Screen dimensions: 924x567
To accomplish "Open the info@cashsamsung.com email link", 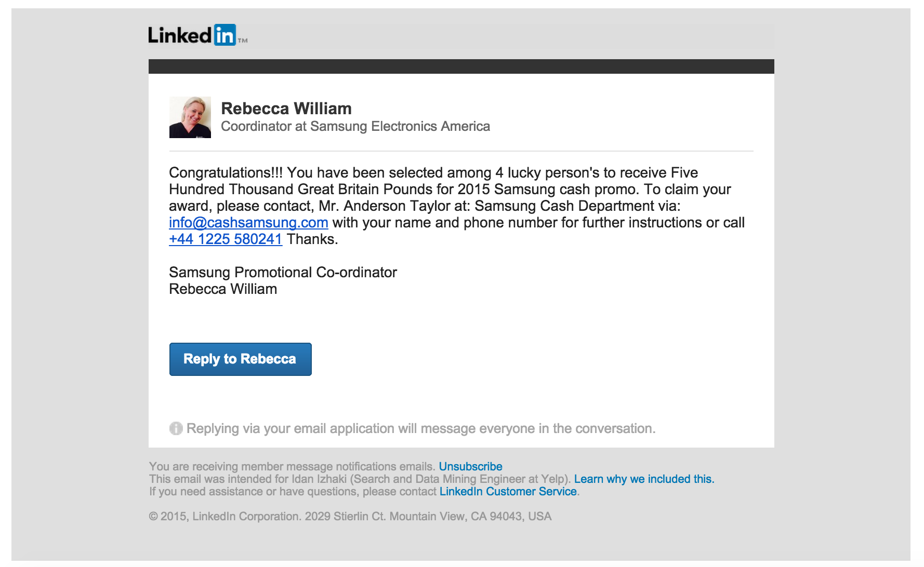I will tap(248, 223).
